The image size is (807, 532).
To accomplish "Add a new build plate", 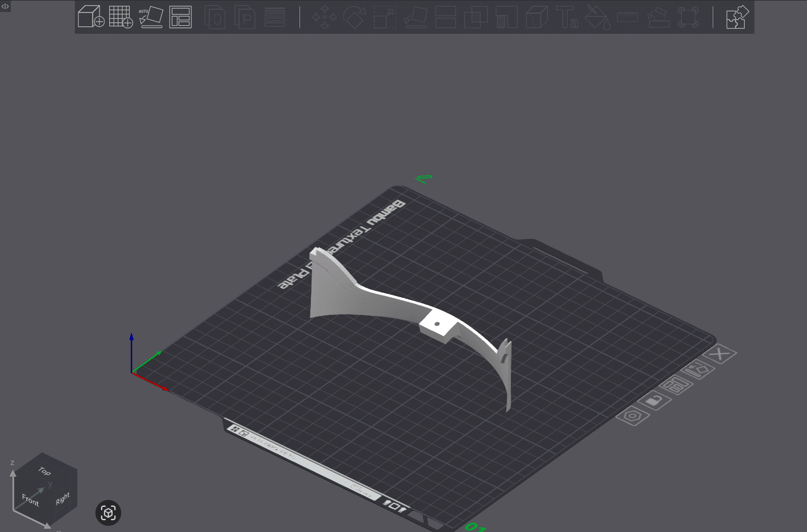I will point(121,17).
